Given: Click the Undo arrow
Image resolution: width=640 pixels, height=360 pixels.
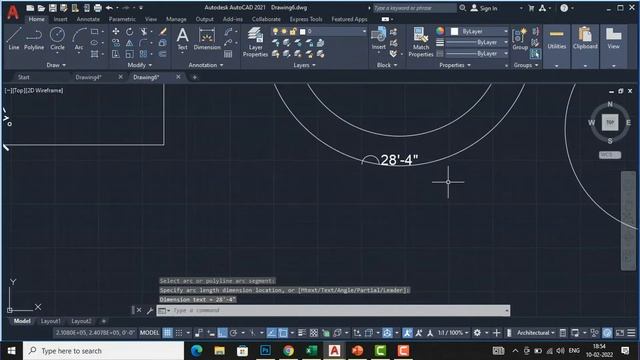Looking at the screenshot, I should coord(109,8).
